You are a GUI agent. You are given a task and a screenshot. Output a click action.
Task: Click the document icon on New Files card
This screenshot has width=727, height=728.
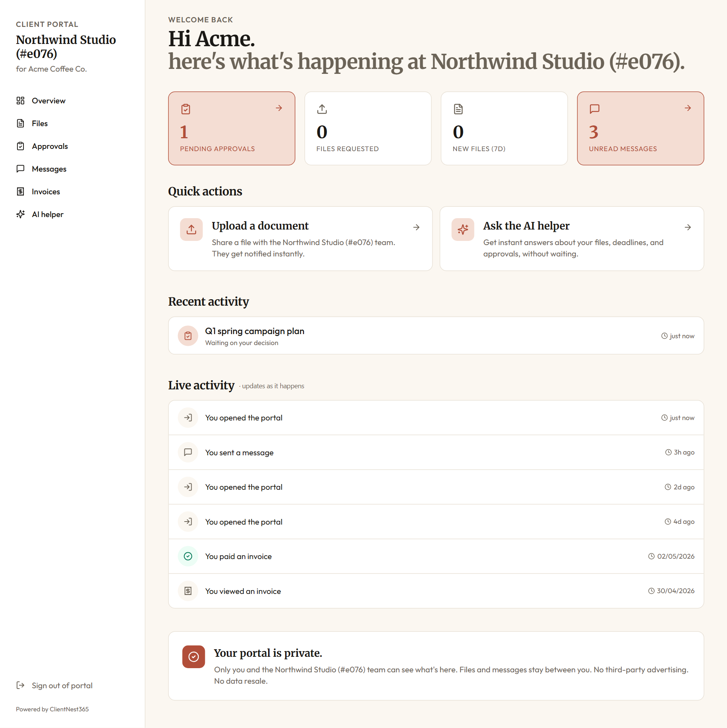[458, 109]
